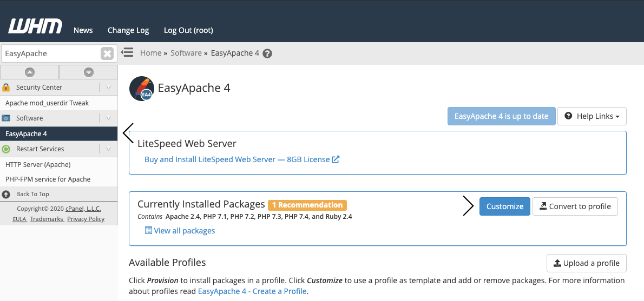Toggle the sidebar collapse menu icon
The image size is (644, 301).
pyautogui.click(x=127, y=52)
